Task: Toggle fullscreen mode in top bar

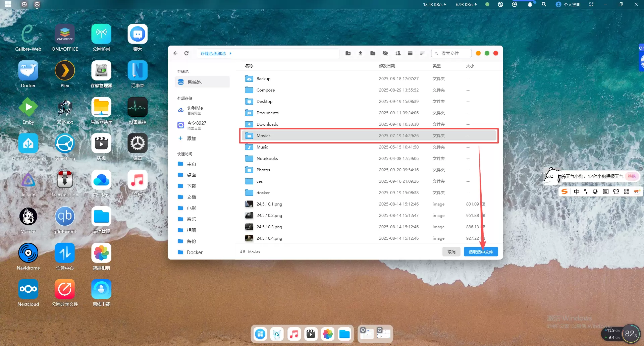Action: pyautogui.click(x=591, y=5)
